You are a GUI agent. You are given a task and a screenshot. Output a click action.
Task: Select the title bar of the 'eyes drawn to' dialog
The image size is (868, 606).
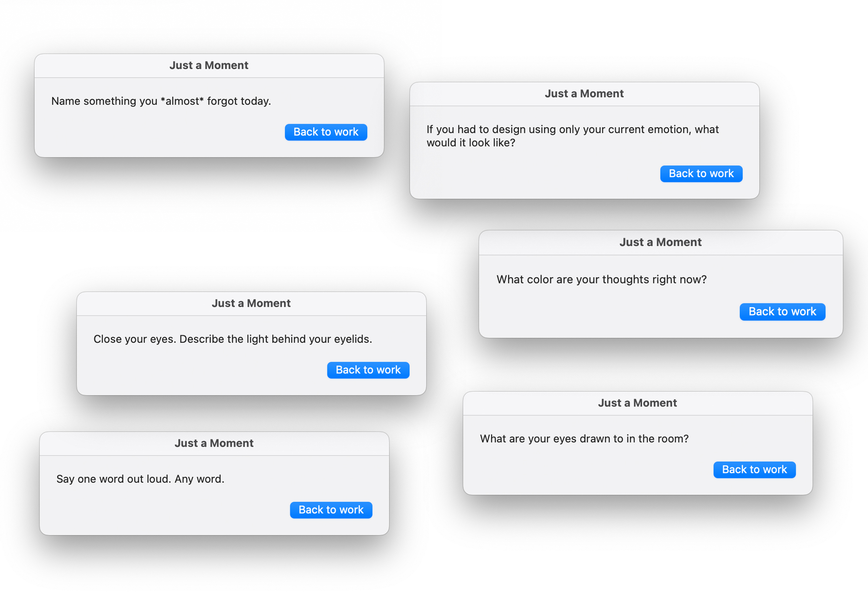637,403
